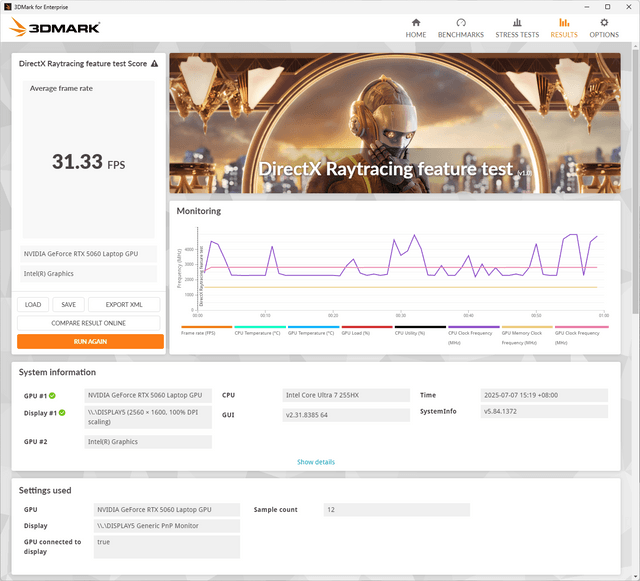Viewport: 640px width, 581px height.
Task: Toggle GPU Clock Frequency legend series
Action: (x=581, y=336)
